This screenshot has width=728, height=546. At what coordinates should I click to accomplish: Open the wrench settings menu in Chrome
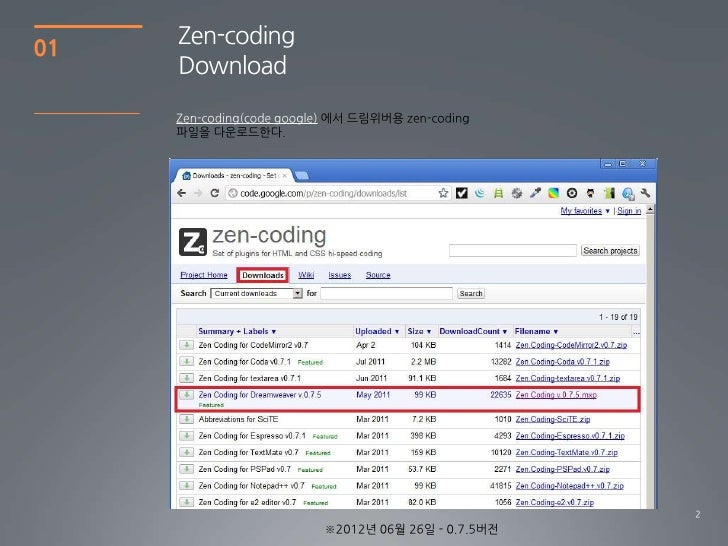pyautogui.click(x=645, y=193)
